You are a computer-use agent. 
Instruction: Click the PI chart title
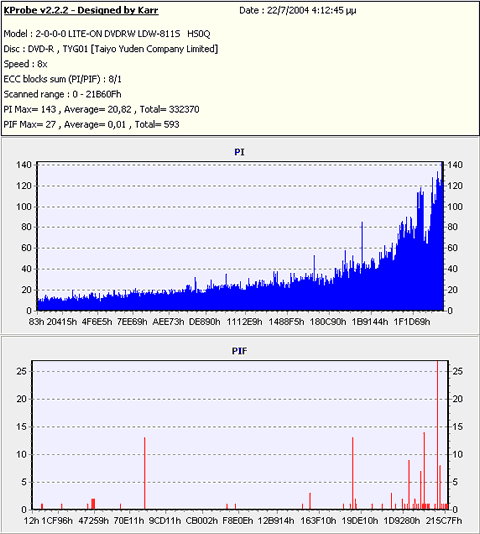point(239,152)
